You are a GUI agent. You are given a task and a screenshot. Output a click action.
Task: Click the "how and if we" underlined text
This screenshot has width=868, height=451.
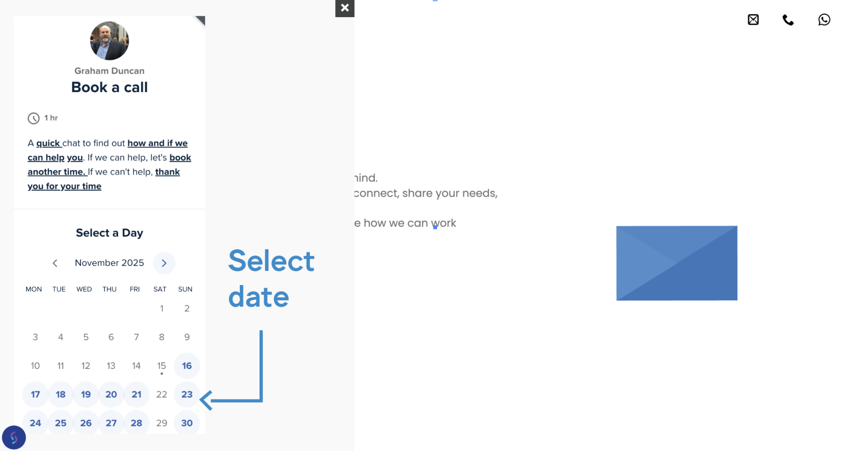[x=157, y=143]
